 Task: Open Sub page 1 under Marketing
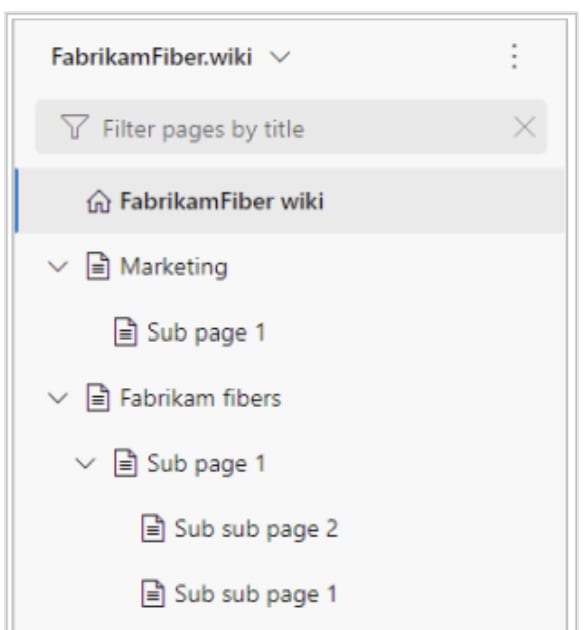click(x=206, y=333)
